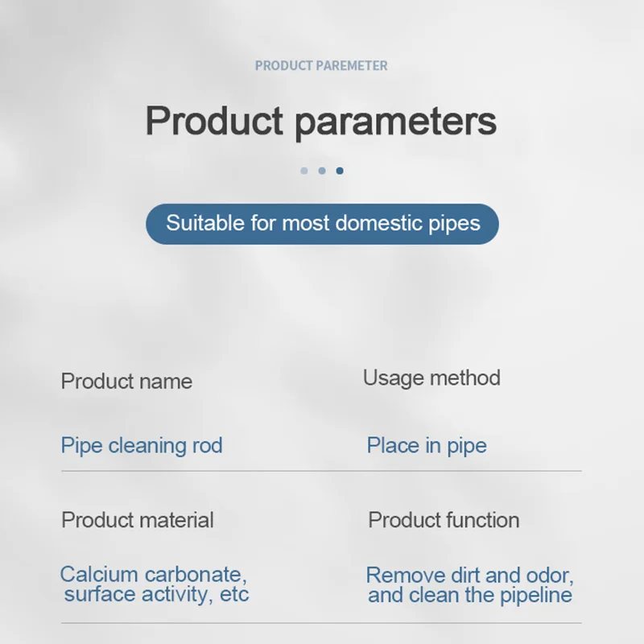This screenshot has height=644, width=644.
Task: Select the 'Remove dirt and odor,' text line
Action: [470, 576]
